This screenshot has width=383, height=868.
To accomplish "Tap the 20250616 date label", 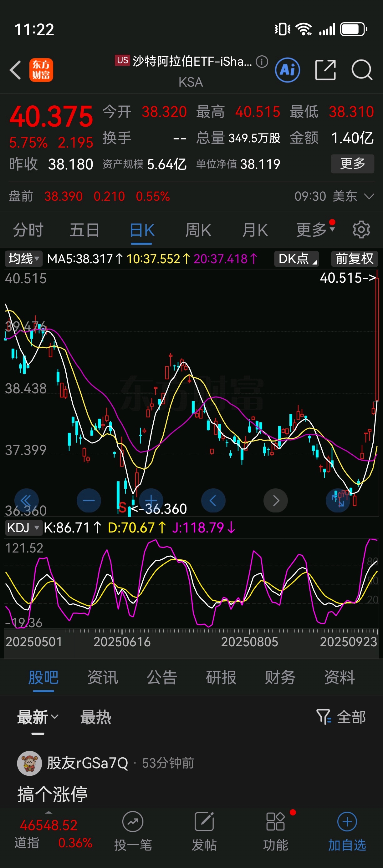I will (x=122, y=642).
